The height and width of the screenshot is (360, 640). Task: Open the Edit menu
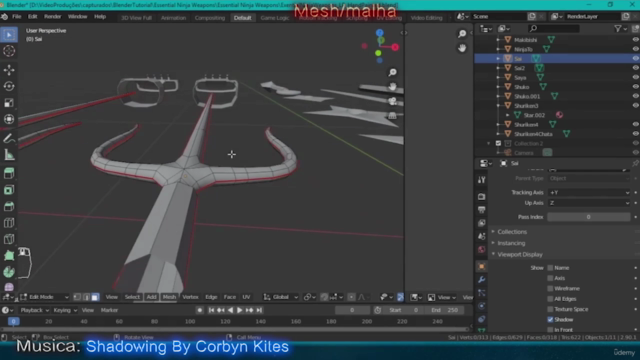click(33, 17)
